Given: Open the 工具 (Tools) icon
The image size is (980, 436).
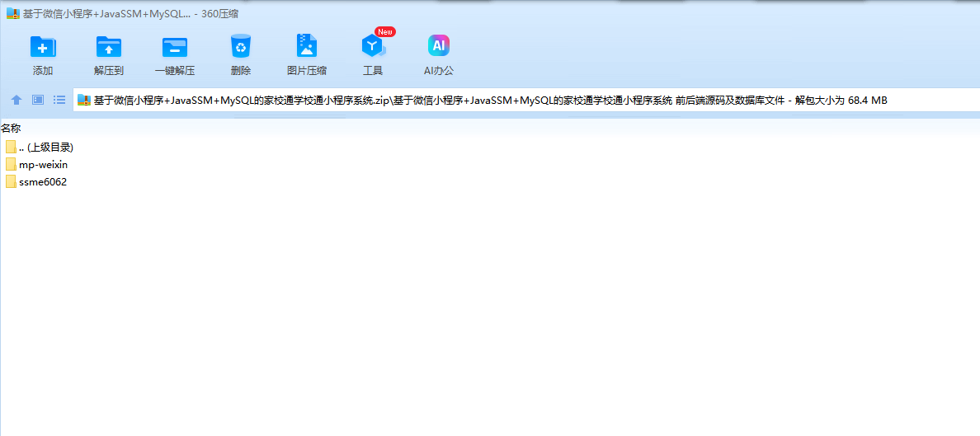Looking at the screenshot, I should [x=373, y=46].
